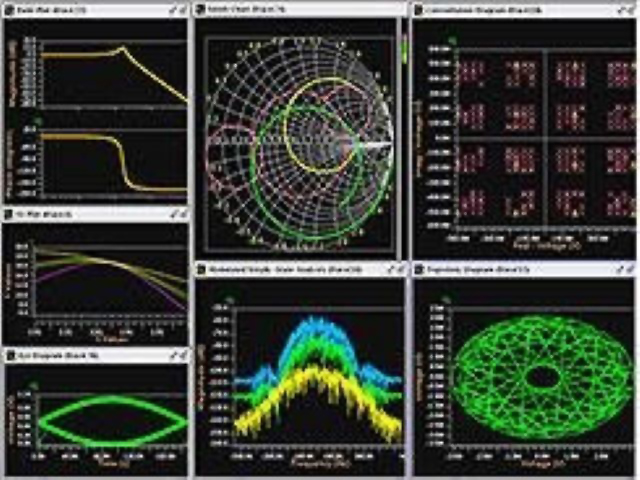
Task: Click the Bode Plot window icon beside title
Action: pos(9,8)
